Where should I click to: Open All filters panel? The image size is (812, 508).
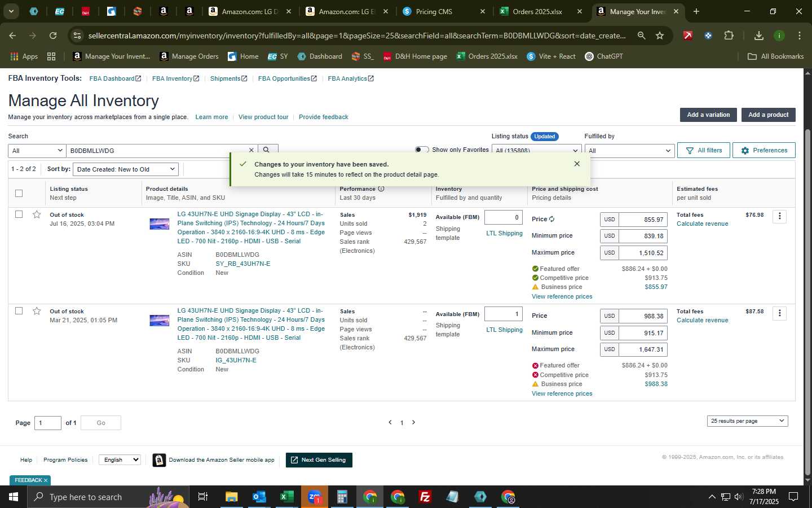pos(704,150)
